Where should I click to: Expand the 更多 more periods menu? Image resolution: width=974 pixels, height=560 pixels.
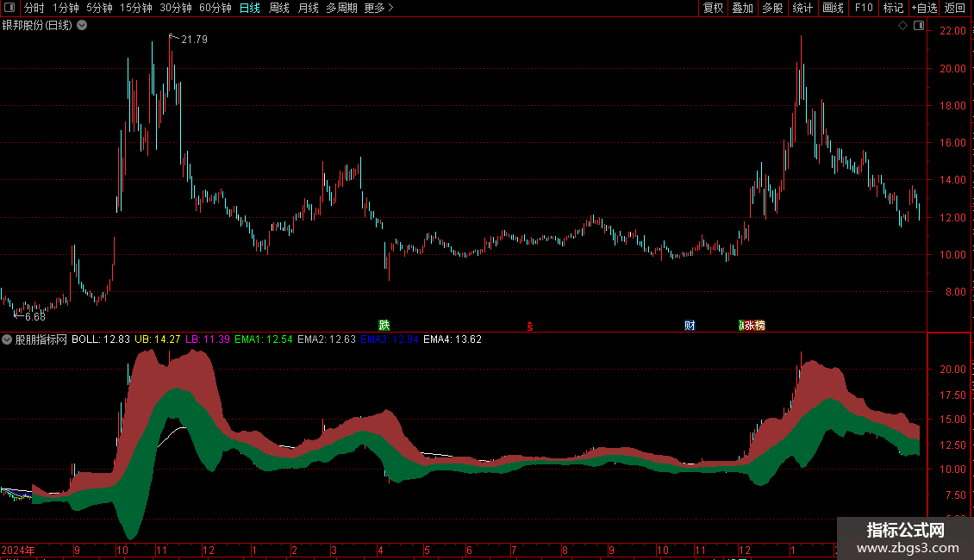[378, 8]
